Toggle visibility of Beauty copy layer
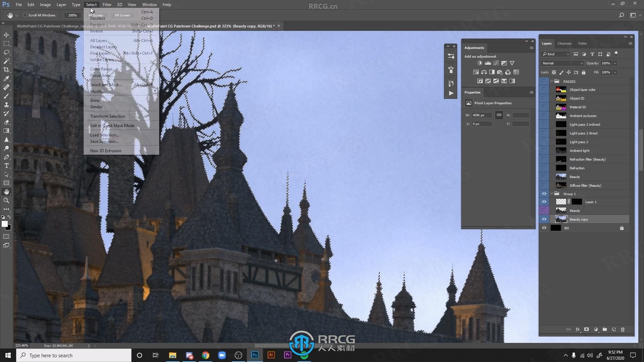 tap(544, 219)
